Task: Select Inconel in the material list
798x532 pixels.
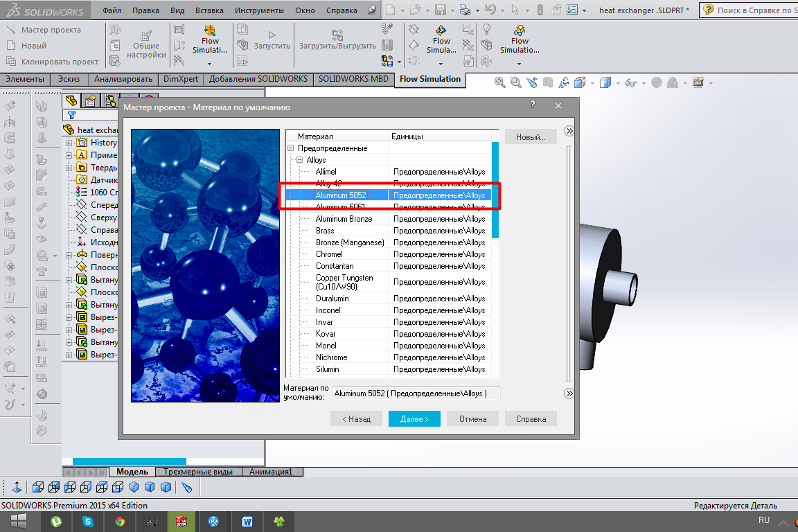Action: (x=328, y=310)
